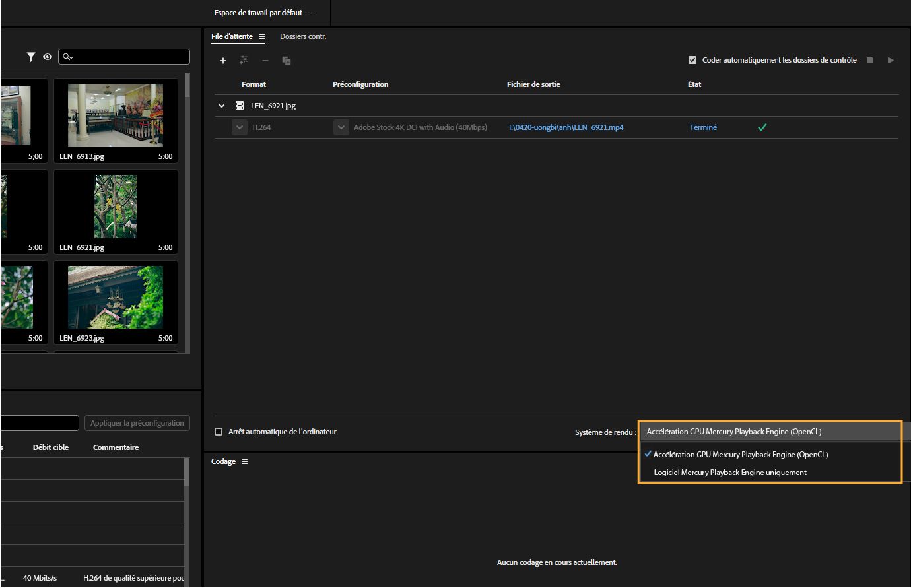This screenshot has height=588, width=911.
Task: Toggle the eye preview icon in Media Browser
Action: coord(47,57)
